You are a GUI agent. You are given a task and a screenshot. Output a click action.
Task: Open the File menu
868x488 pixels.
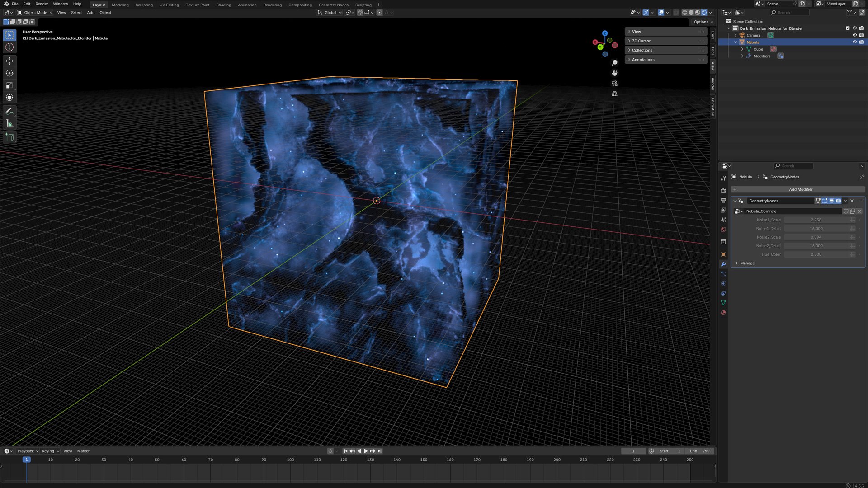(15, 4)
